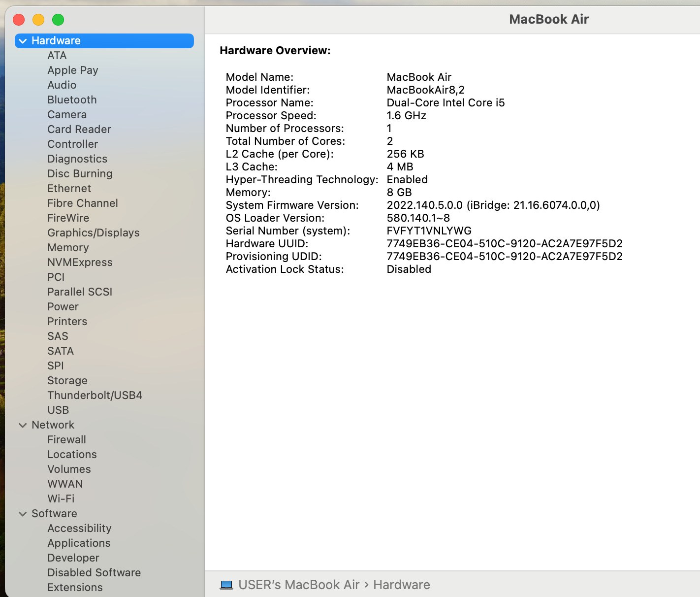This screenshot has height=597, width=700.
Task: Show installed Applications list
Action: click(x=79, y=543)
